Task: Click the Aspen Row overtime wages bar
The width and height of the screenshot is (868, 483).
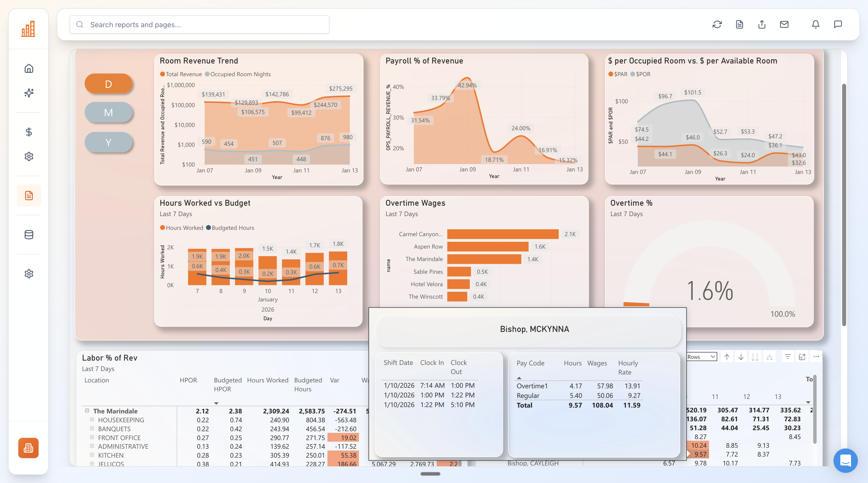Action: click(x=488, y=246)
